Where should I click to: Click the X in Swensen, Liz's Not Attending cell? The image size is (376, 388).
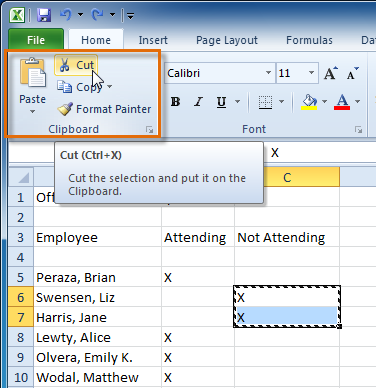coord(241,298)
